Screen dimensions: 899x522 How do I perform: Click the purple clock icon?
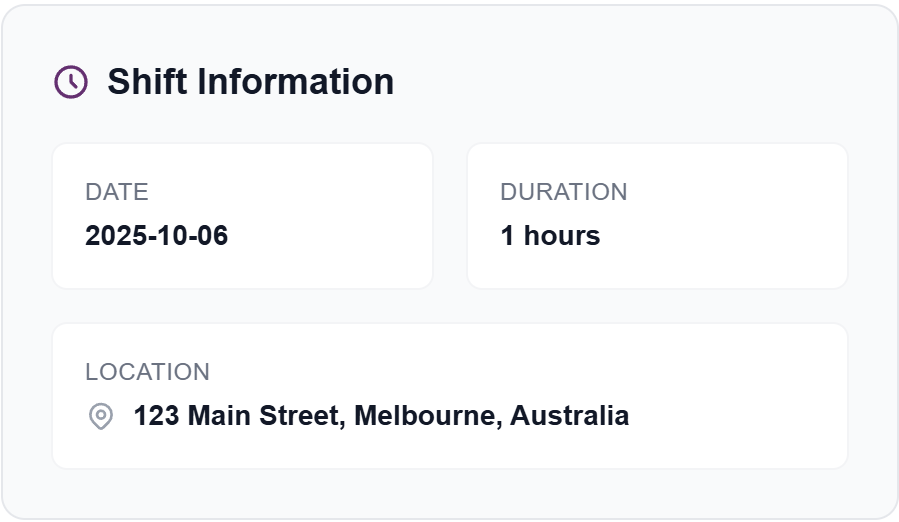tap(71, 82)
